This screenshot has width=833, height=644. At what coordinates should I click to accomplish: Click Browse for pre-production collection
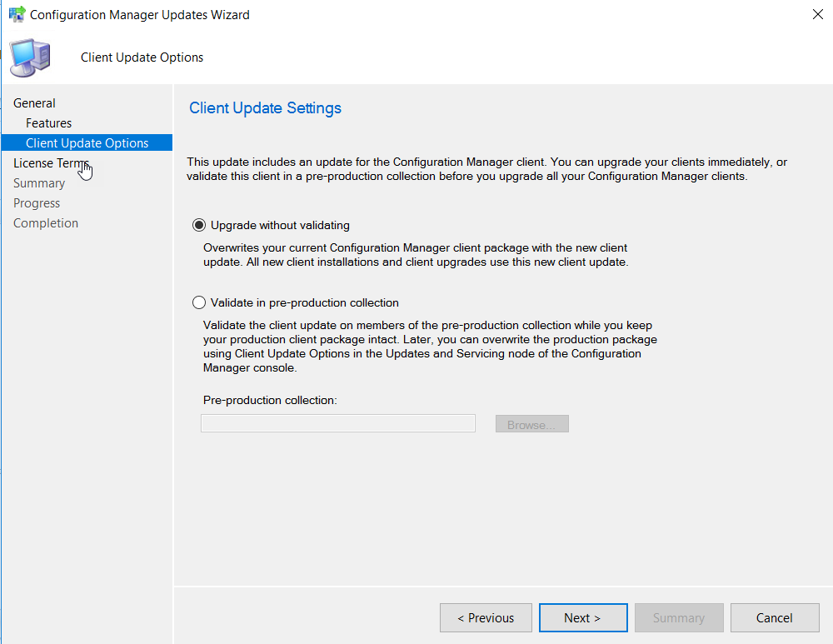(x=531, y=424)
